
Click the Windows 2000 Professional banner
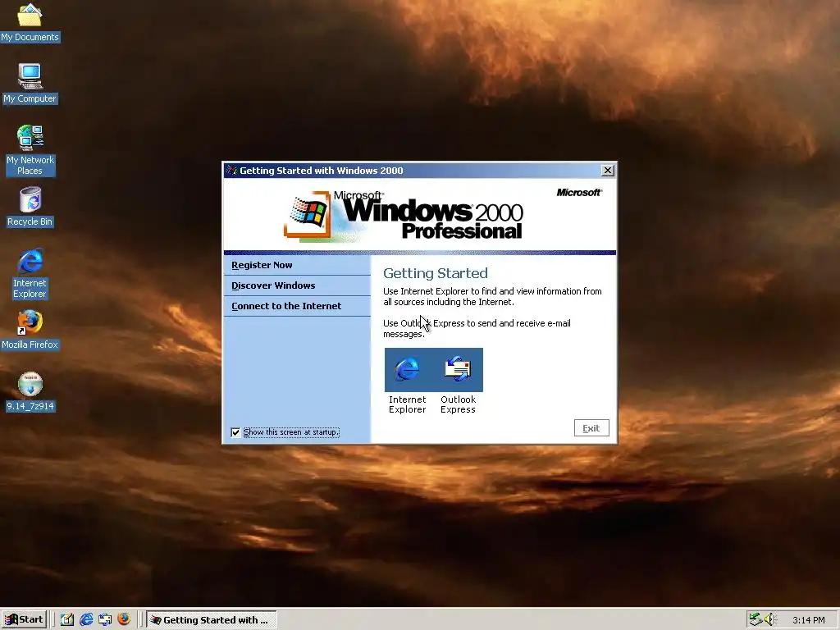pos(404,216)
